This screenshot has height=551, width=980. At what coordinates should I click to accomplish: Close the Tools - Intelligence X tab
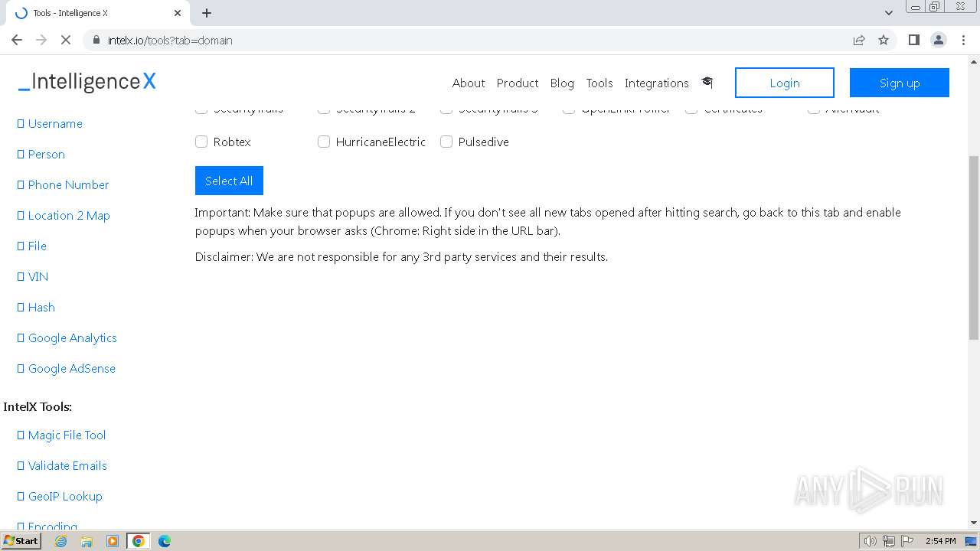point(178,13)
